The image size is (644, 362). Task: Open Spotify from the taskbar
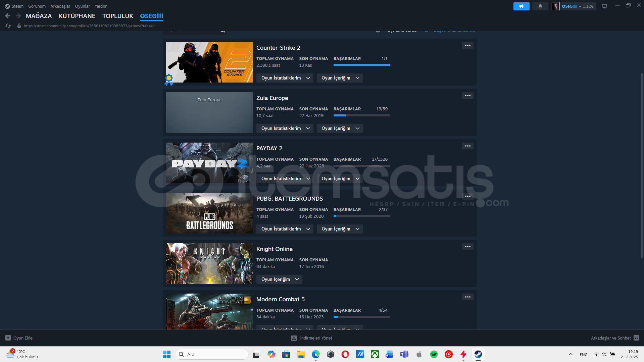pos(434,354)
